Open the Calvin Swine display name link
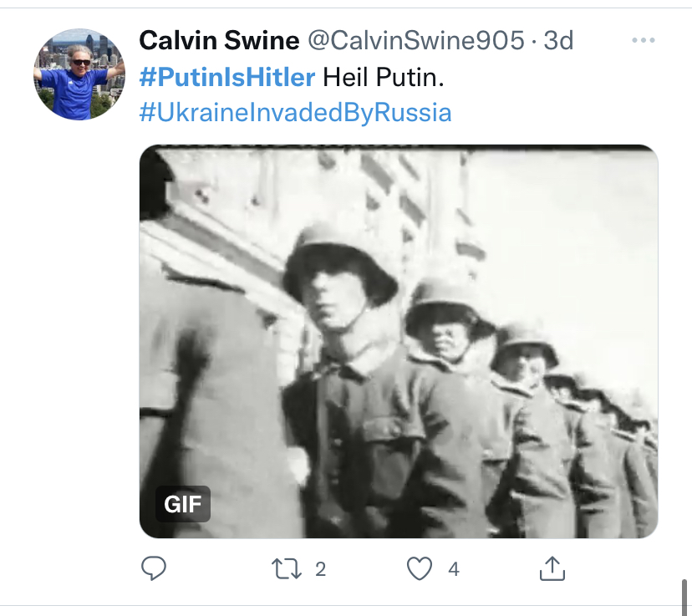 point(217,40)
